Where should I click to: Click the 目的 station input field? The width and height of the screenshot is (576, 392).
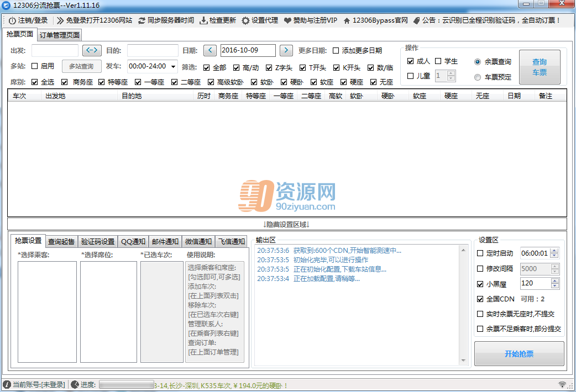[x=153, y=50]
